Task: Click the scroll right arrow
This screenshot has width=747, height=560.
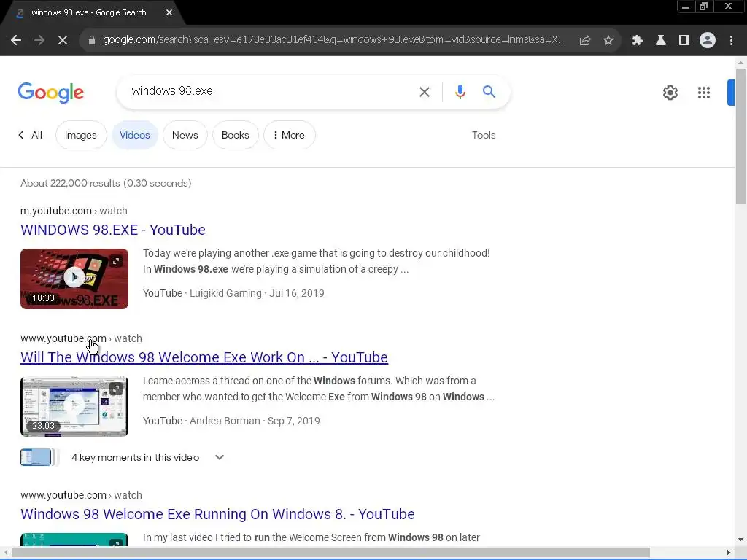Action: pos(729,552)
